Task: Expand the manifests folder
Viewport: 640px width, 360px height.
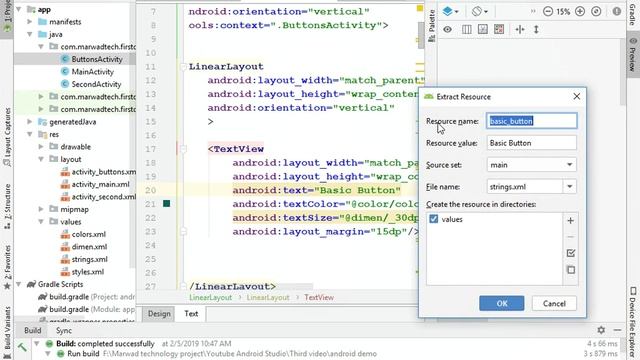Action: coord(30,22)
